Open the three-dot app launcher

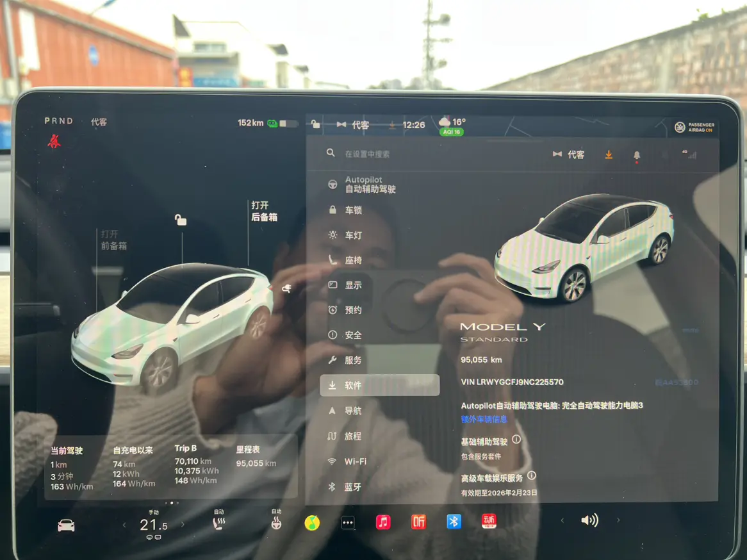(347, 523)
